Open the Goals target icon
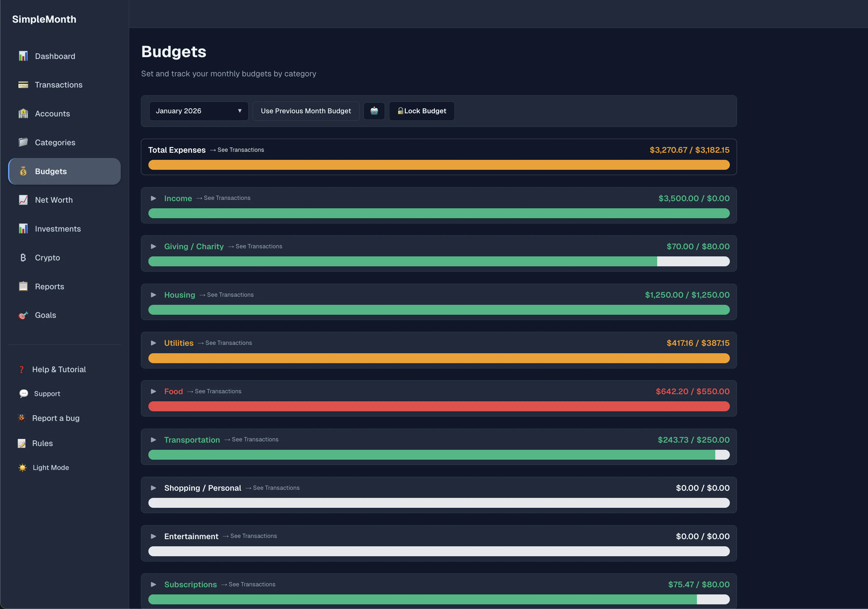Image resolution: width=868 pixels, height=609 pixels. click(x=23, y=315)
